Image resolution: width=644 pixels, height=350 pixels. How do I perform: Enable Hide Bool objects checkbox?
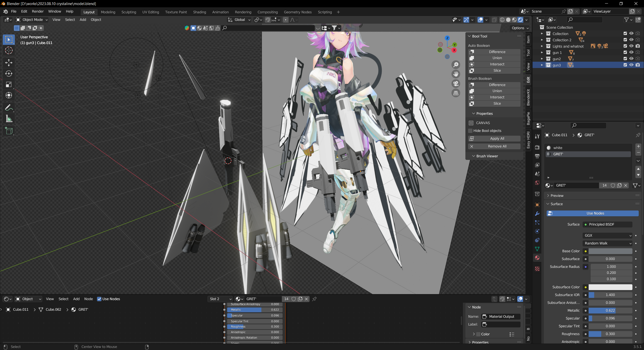(470, 131)
